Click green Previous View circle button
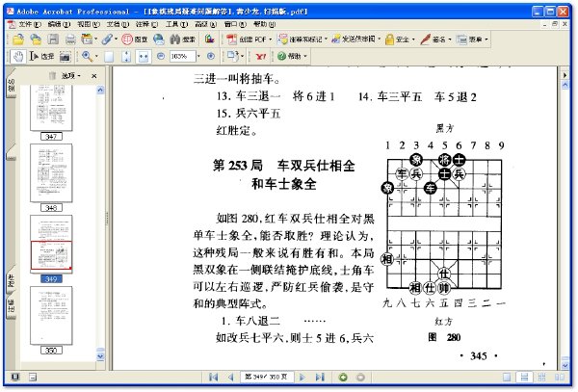The height and width of the screenshot is (392, 578). point(343,377)
